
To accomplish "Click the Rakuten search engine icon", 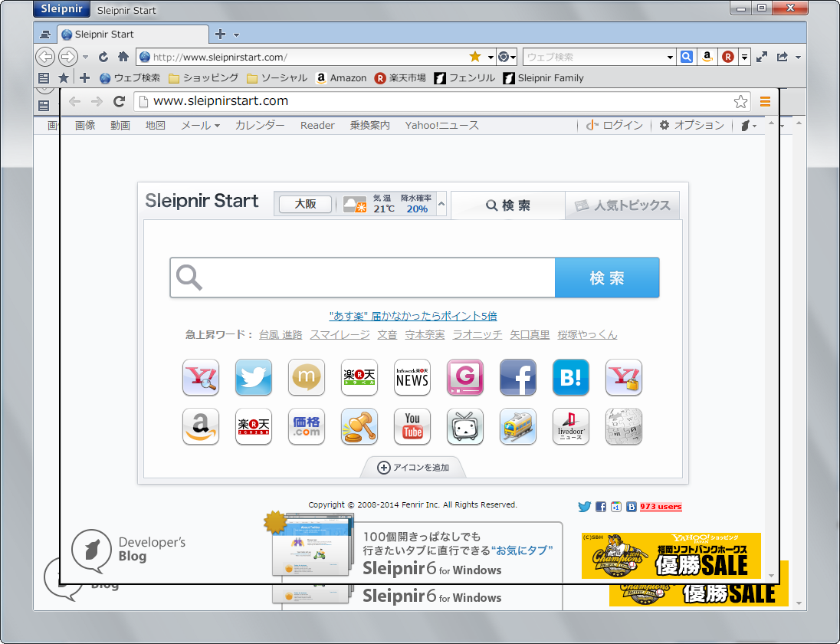I will 727,56.
